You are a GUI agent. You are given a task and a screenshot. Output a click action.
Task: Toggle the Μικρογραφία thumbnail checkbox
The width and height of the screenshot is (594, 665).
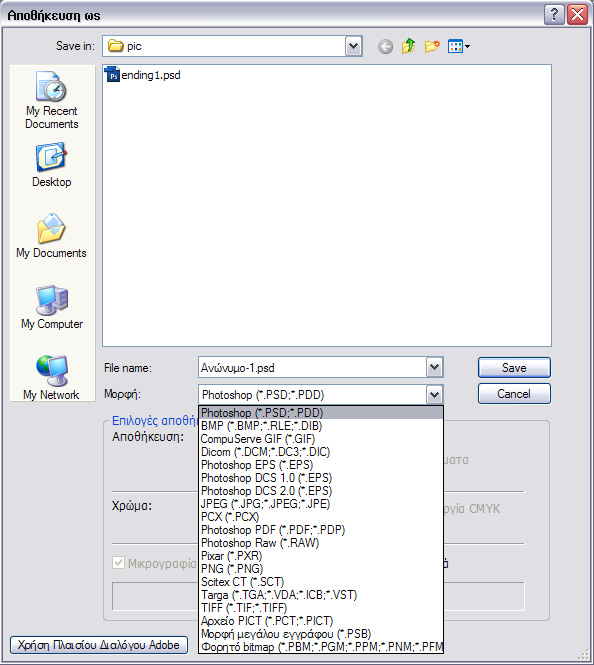coord(118,563)
